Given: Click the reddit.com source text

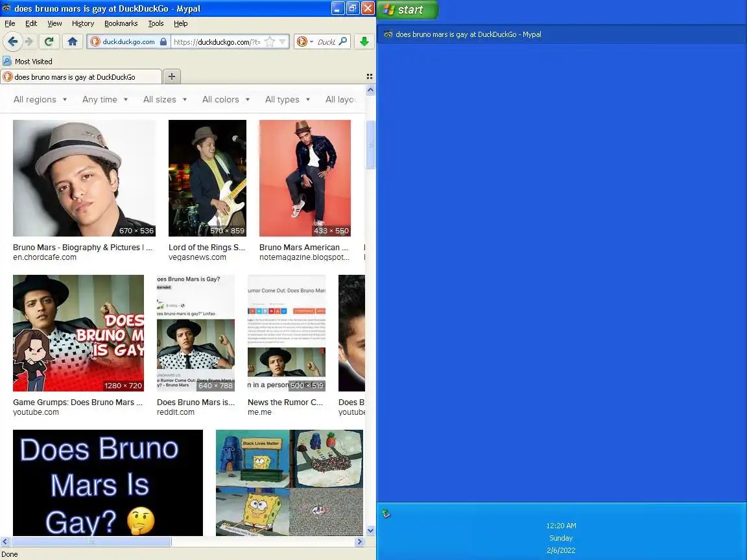Looking at the screenshot, I should [176, 412].
